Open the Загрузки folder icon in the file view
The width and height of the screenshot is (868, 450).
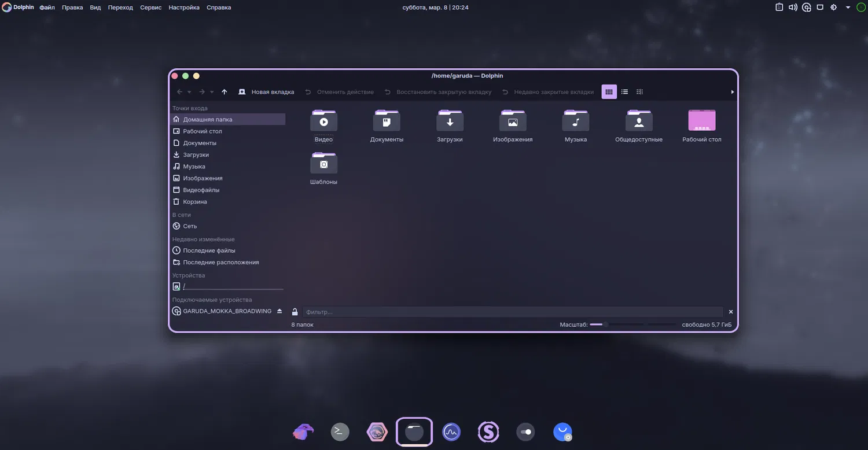[450, 121]
